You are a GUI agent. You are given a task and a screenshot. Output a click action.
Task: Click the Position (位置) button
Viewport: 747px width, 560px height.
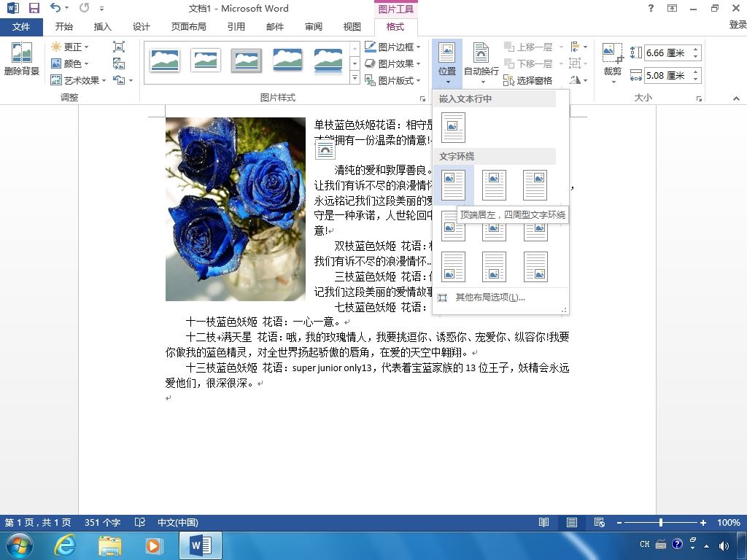447,63
